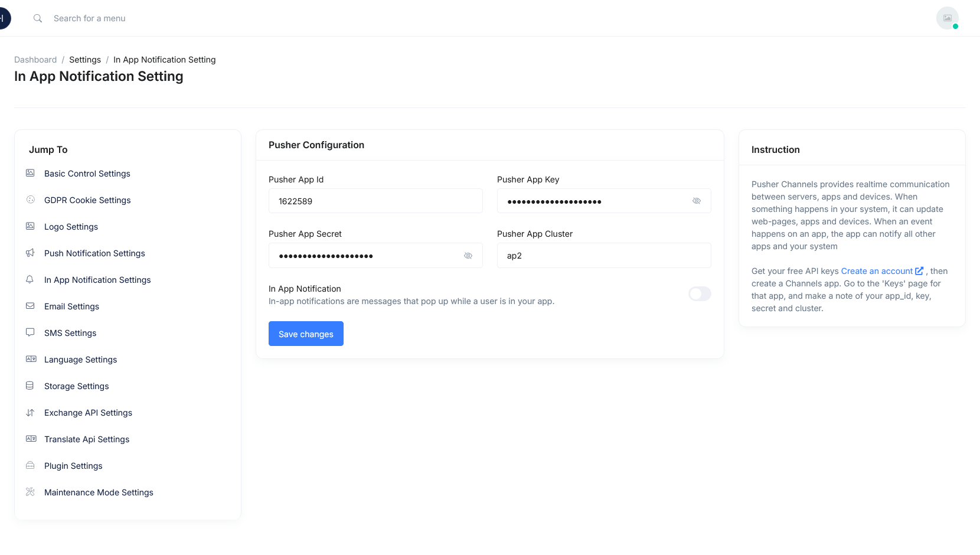Screen dimensions: 980x555
Task: Click the GDPR Cookie Settings cookie icon
Action: [x=30, y=200]
